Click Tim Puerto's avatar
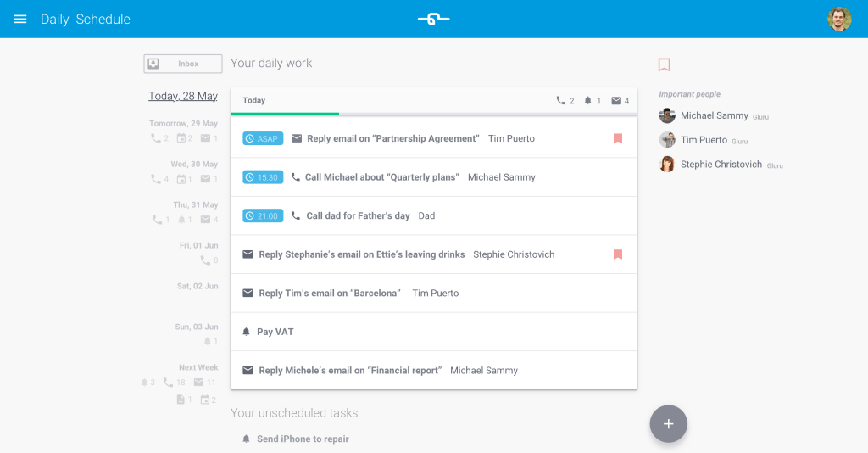The height and width of the screenshot is (453, 868). [667, 140]
